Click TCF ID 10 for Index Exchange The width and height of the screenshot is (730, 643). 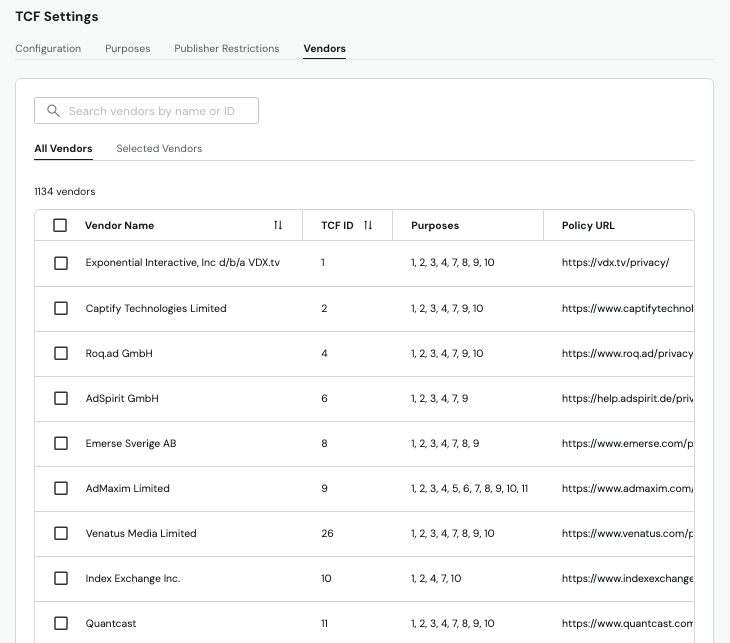click(x=326, y=578)
